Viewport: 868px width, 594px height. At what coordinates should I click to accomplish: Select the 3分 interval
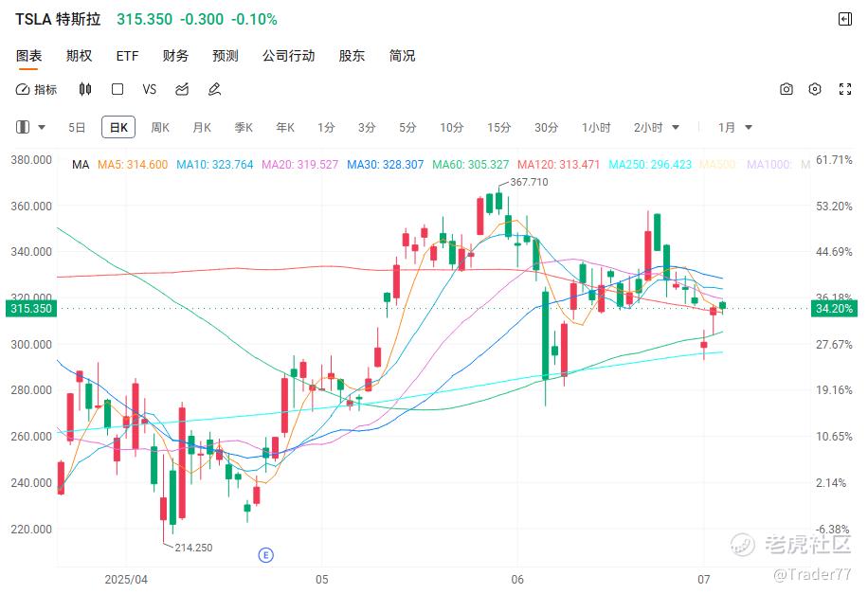(367, 127)
